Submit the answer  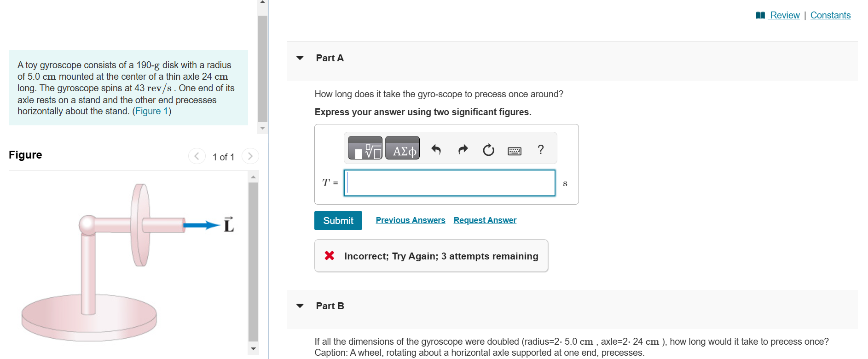[x=338, y=220]
